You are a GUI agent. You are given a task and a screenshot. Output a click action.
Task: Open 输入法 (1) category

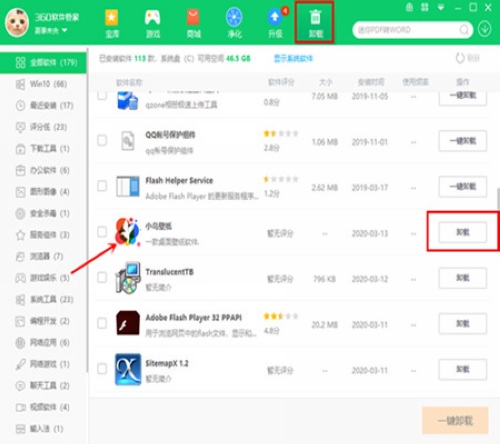[43, 429]
